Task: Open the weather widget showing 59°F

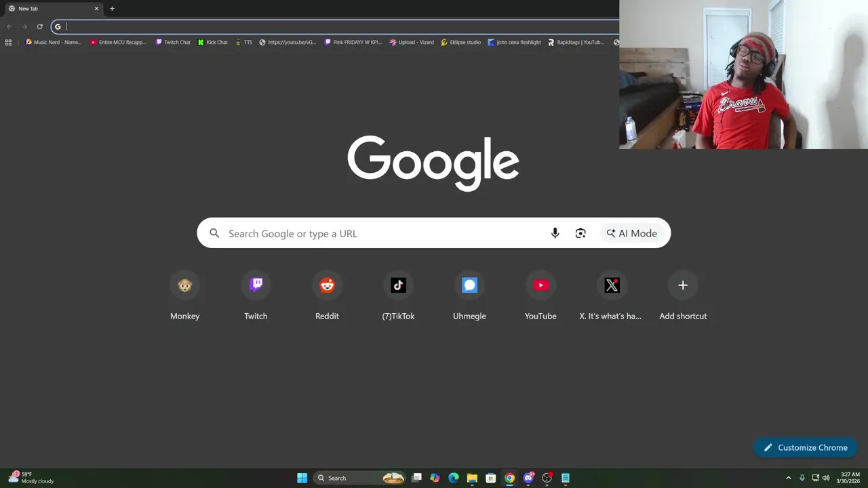Action: point(31,478)
